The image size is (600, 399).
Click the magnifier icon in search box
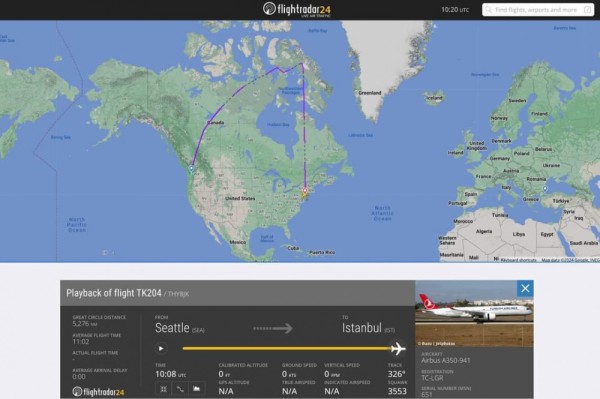[488, 10]
